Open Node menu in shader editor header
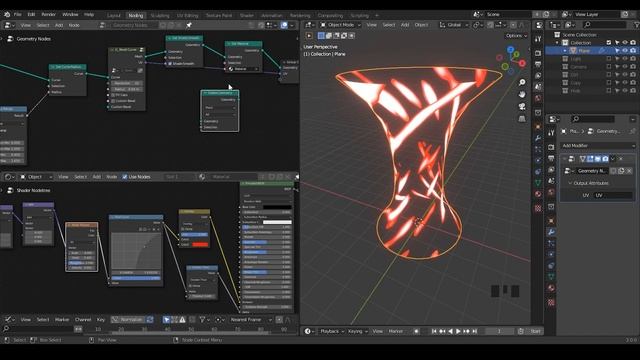The height and width of the screenshot is (360, 640). coord(111,177)
